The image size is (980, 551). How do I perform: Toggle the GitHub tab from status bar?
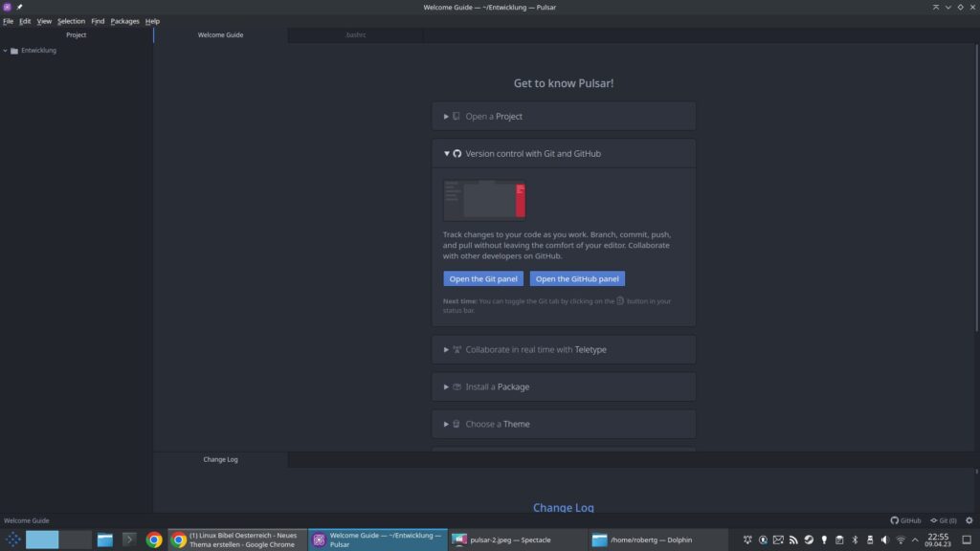coord(905,521)
